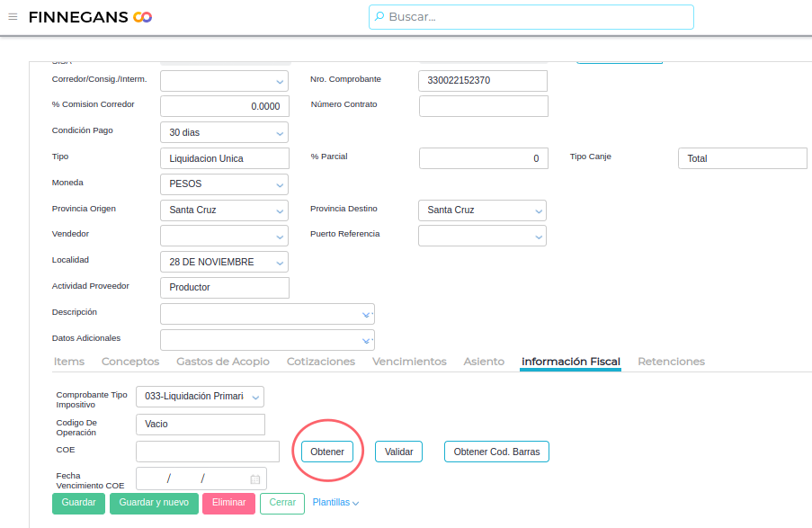Image resolution: width=812 pixels, height=528 pixels.
Task: Switch to the Conceptos tab
Action: (130, 362)
